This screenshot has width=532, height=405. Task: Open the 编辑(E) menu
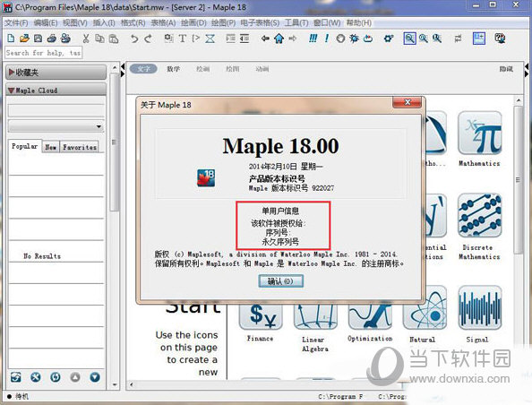tap(46, 22)
